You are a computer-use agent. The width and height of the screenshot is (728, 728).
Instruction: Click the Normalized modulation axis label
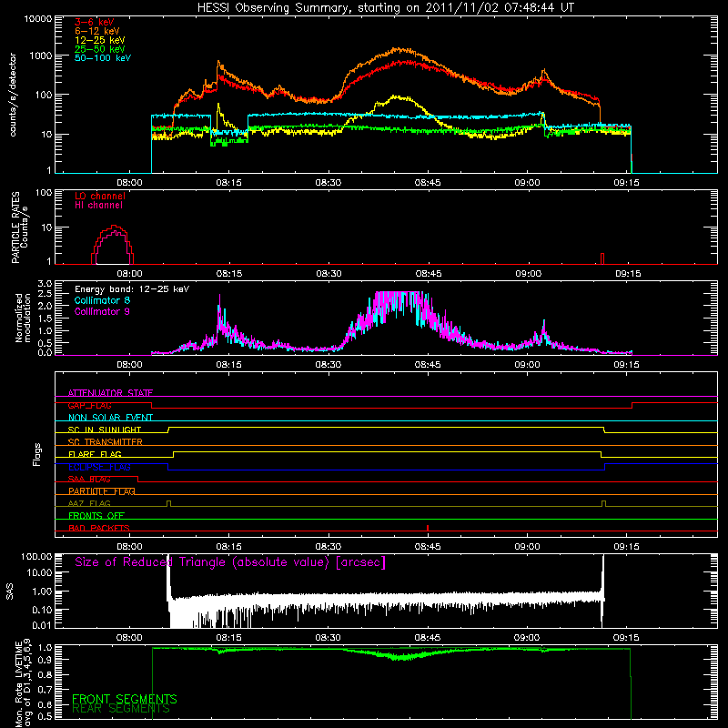(23, 318)
